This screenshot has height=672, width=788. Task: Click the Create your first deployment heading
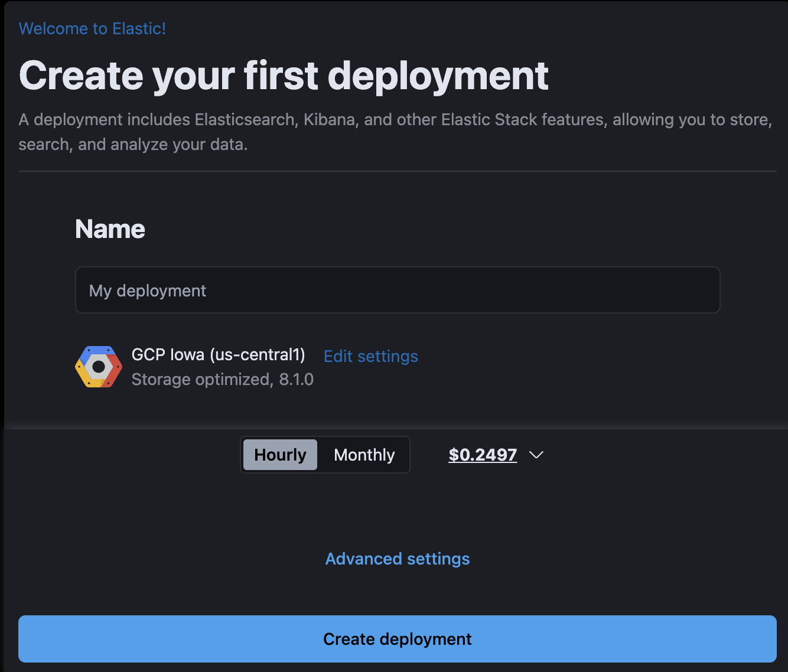click(x=284, y=76)
